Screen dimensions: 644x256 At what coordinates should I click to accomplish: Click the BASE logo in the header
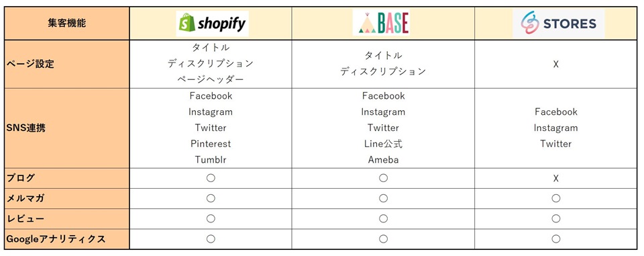382,24
